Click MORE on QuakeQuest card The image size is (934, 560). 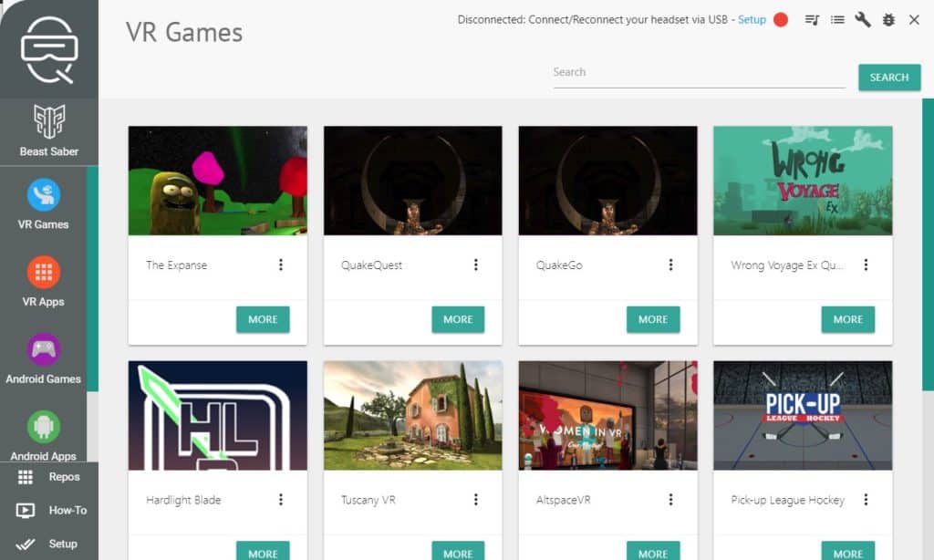[458, 319]
